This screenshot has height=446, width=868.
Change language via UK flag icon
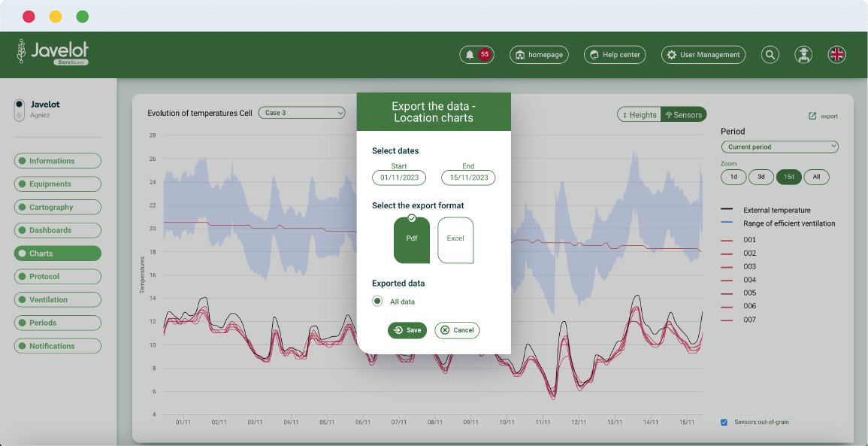837,55
